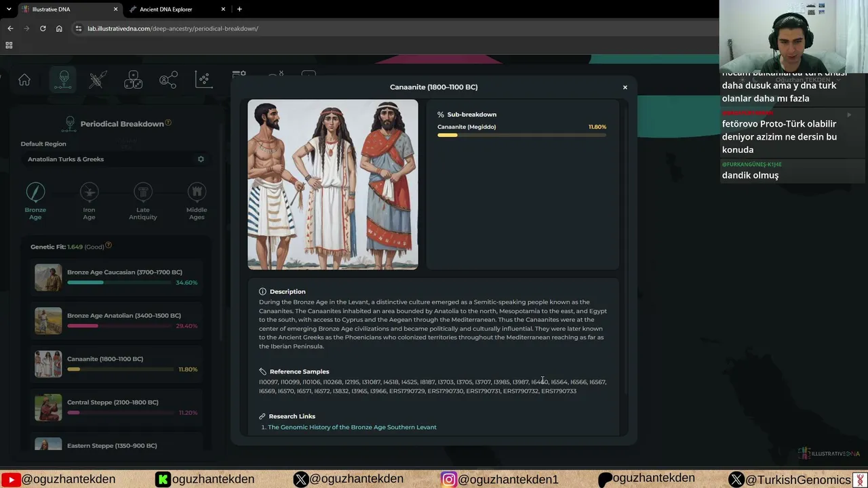Open the person share-network toolbar icon
The width and height of the screenshot is (868, 488).
tap(168, 80)
